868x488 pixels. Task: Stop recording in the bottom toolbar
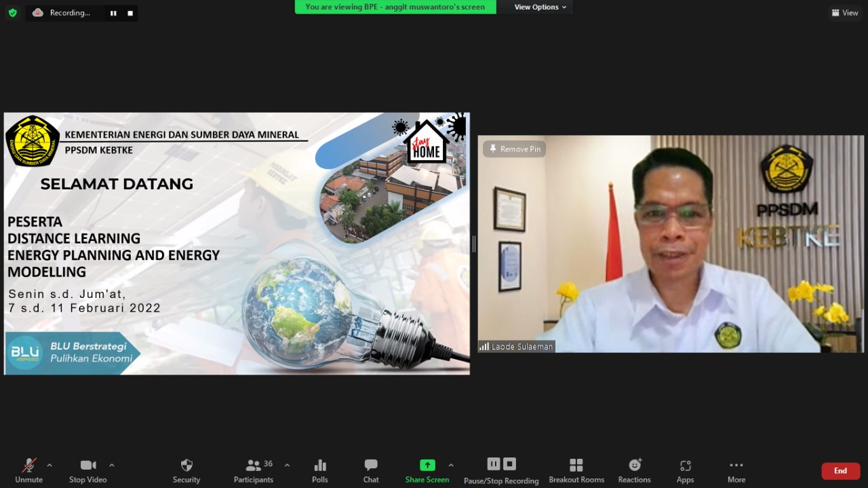click(510, 464)
